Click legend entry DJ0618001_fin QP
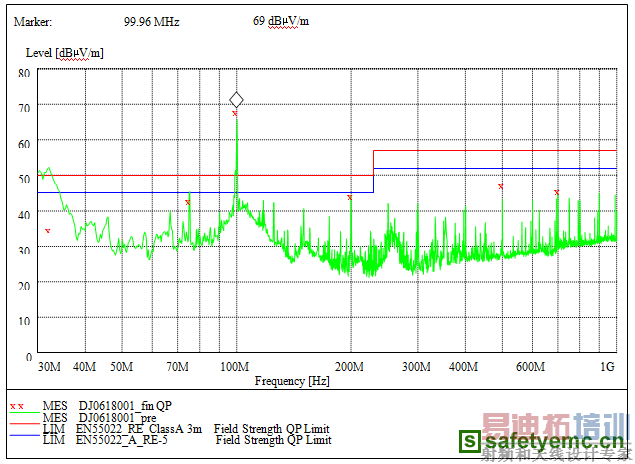Viewport: 635px width, 464px height. [125, 406]
